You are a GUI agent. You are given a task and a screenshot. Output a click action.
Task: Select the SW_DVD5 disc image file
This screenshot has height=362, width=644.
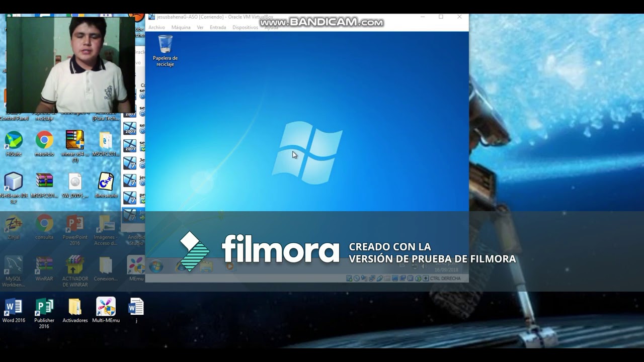[75, 182]
